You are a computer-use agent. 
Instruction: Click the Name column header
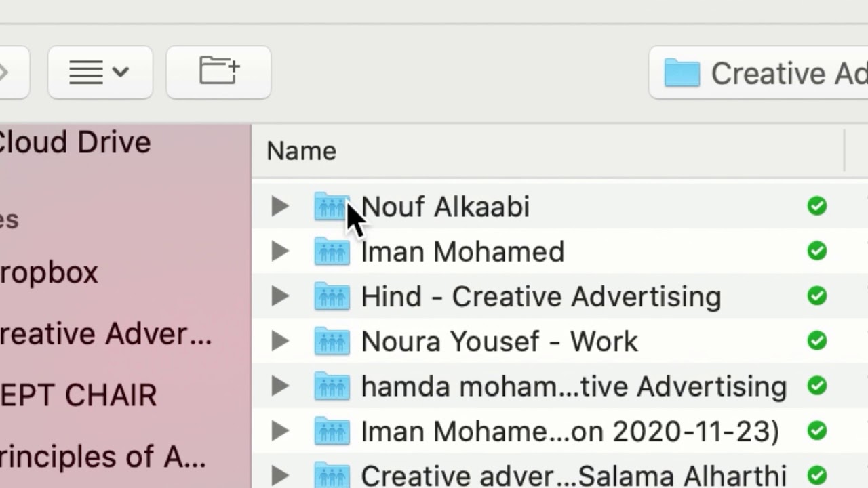[x=301, y=151]
